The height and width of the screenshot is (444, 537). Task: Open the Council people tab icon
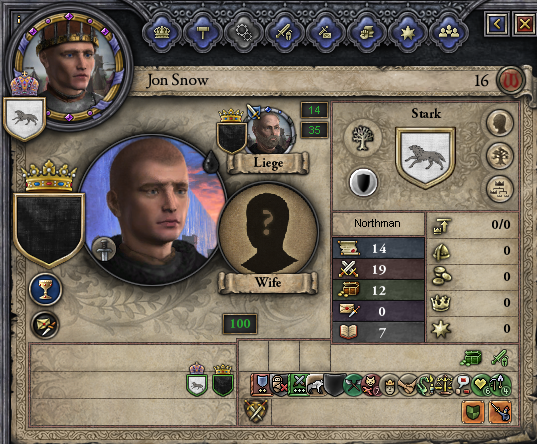pyautogui.click(x=449, y=33)
